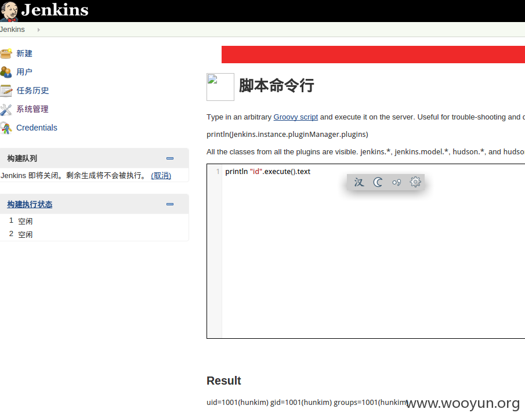The width and height of the screenshot is (525, 420).
Task: Open the 构建执行状态 link
Action: 30,204
